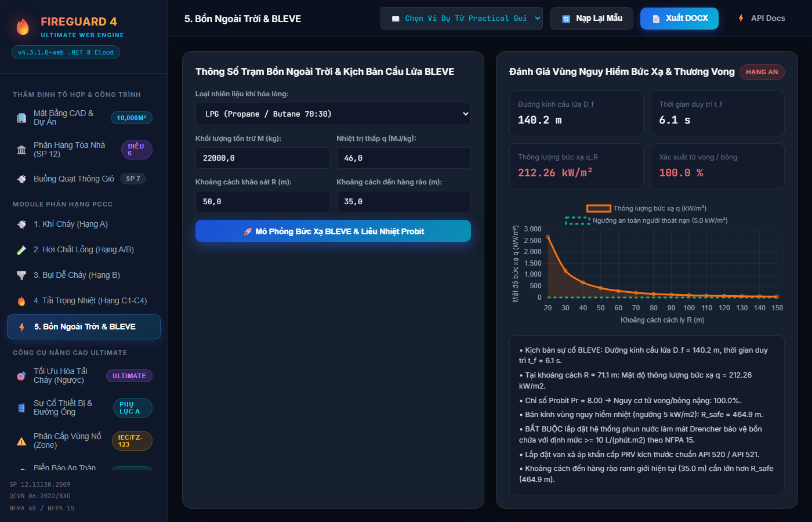Toggle the orange Thông lượng bức xạ legend swatch
This screenshot has width=812, height=522.
coord(599,208)
